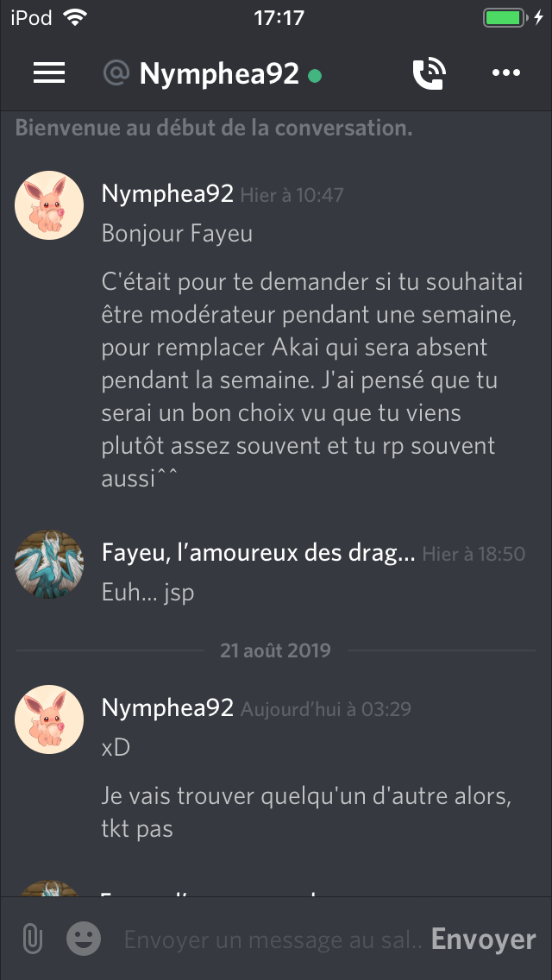Open the three-dots more options menu
This screenshot has height=980, width=552.
pyautogui.click(x=505, y=73)
